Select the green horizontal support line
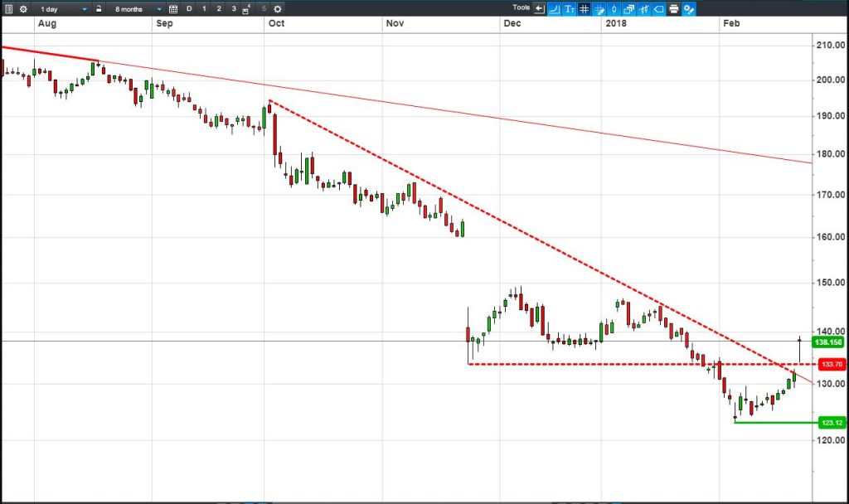This screenshot has height=504, width=849. tap(776, 422)
